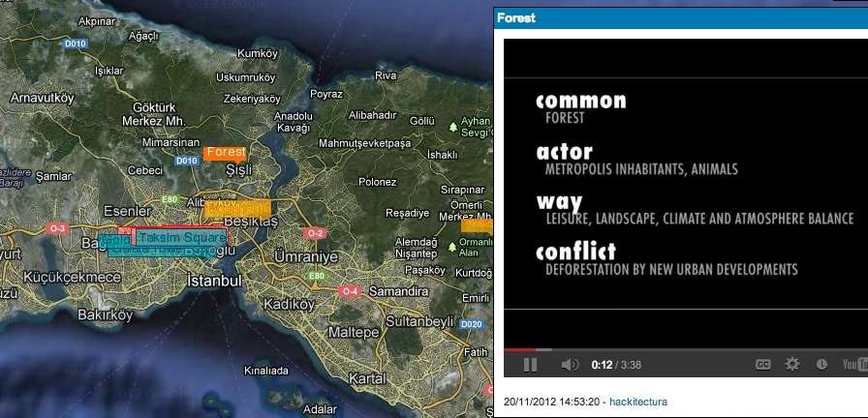Image resolution: width=868 pixels, height=418 pixels.
Task: Click the Mahmutşevketpaşa map label
Action: point(365,144)
